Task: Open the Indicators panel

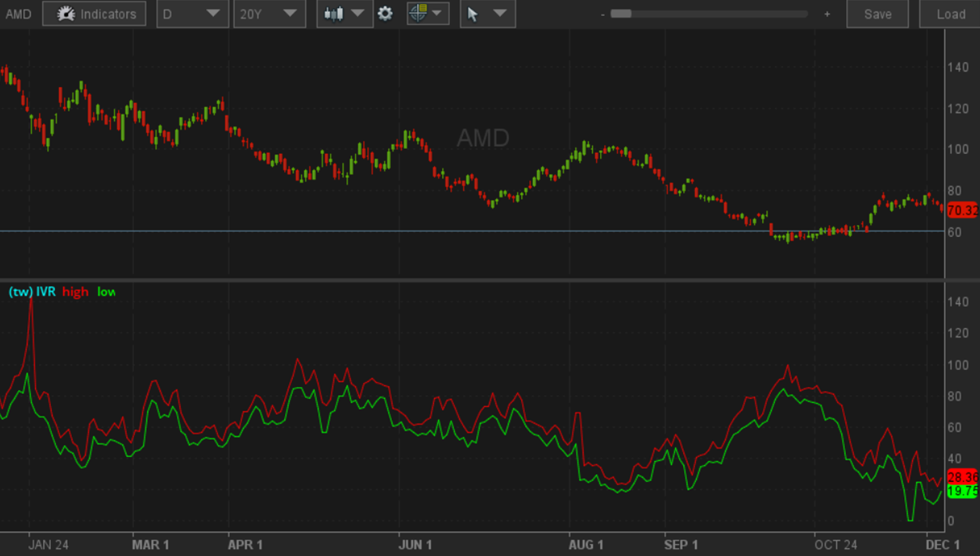Action: pyautogui.click(x=94, y=14)
